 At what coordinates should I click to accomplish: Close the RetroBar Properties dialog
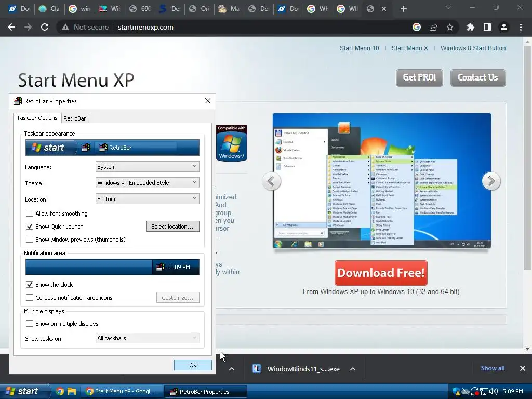(208, 101)
